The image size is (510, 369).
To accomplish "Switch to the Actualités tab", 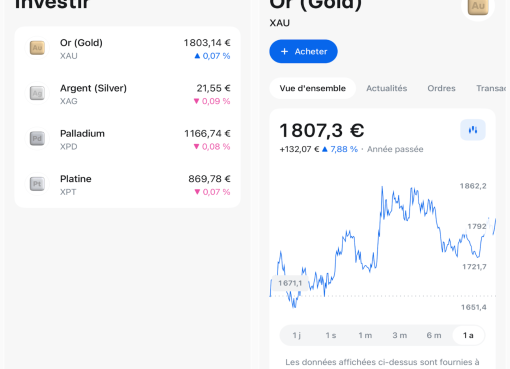I will click(x=387, y=88).
